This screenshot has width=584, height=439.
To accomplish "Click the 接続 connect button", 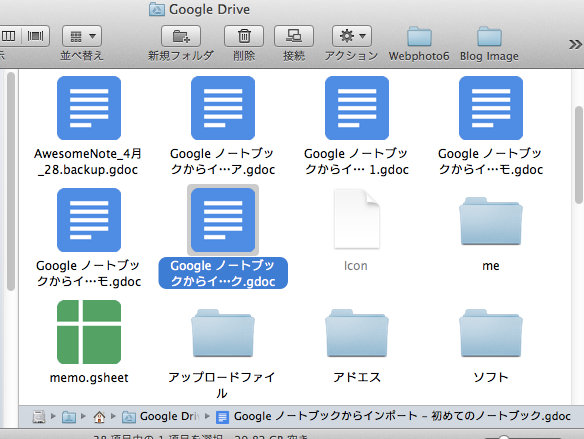I will click(x=294, y=36).
